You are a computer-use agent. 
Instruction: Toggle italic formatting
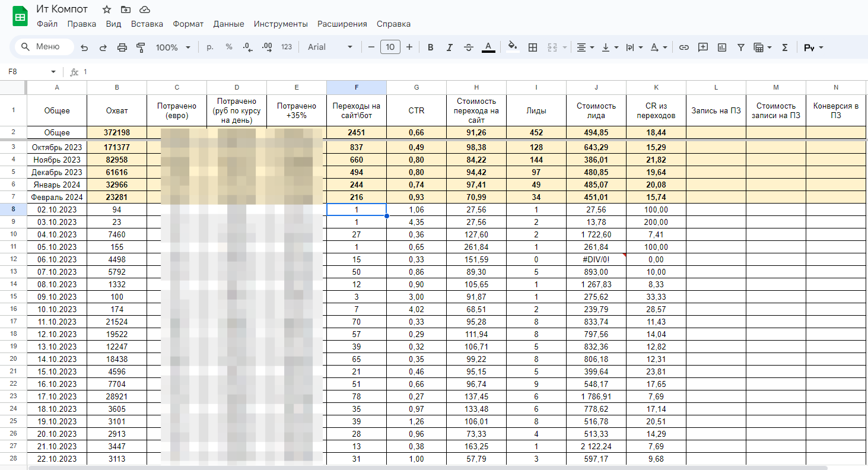(x=450, y=47)
